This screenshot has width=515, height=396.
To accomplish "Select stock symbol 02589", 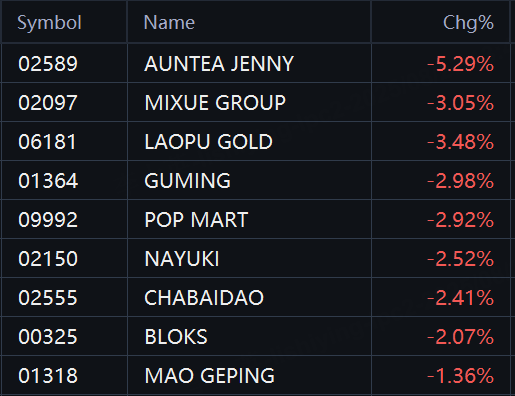I will pos(48,63).
